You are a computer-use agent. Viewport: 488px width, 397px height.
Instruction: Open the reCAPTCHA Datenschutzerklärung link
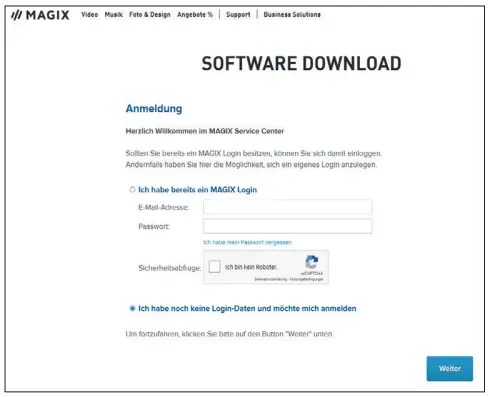coord(270,279)
